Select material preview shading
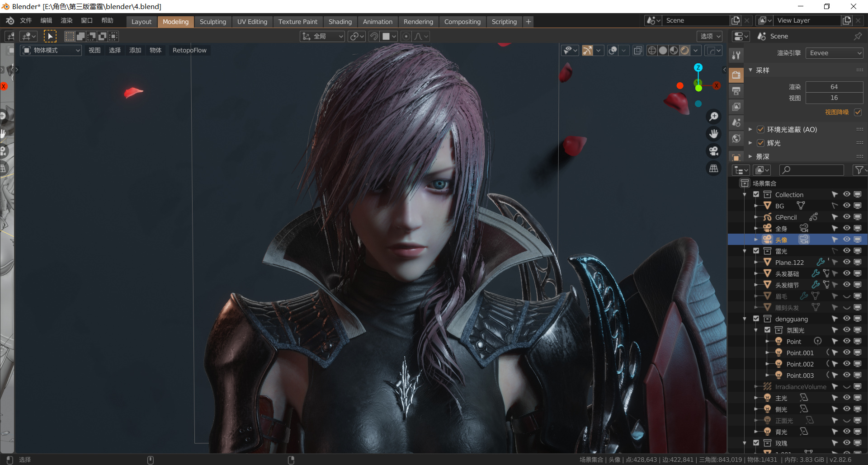Viewport: 868px width, 465px height. [x=674, y=50]
